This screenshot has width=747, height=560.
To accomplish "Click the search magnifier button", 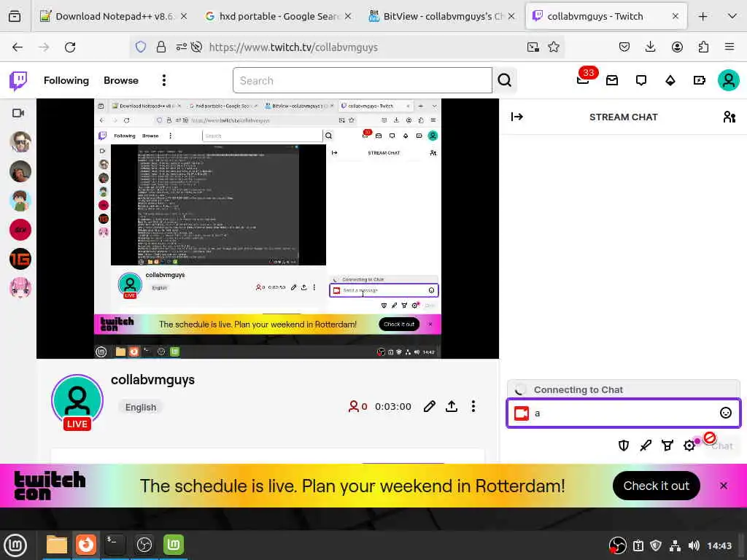I will tap(505, 80).
